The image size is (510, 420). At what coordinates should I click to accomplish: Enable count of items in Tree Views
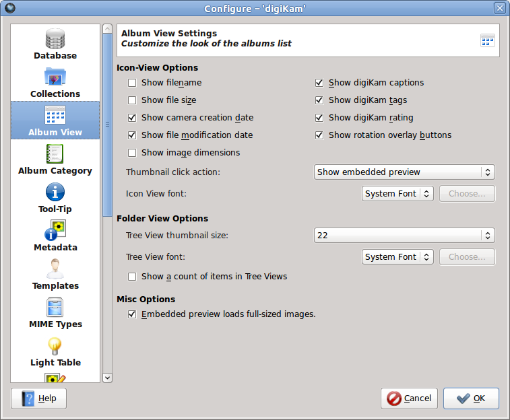[x=132, y=277]
